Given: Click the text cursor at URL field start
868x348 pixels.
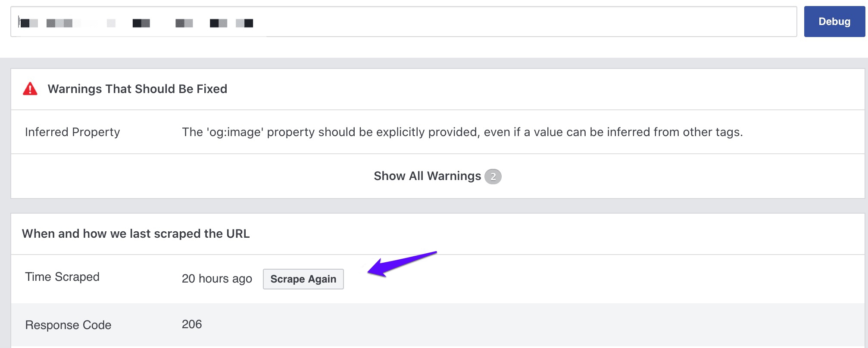Looking at the screenshot, I should pos(19,22).
